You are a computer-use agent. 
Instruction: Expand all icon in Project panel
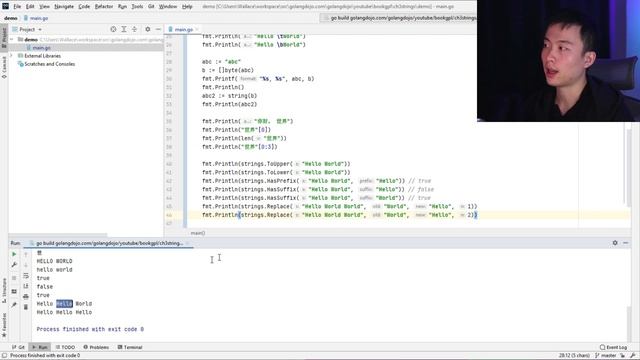[124, 29]
